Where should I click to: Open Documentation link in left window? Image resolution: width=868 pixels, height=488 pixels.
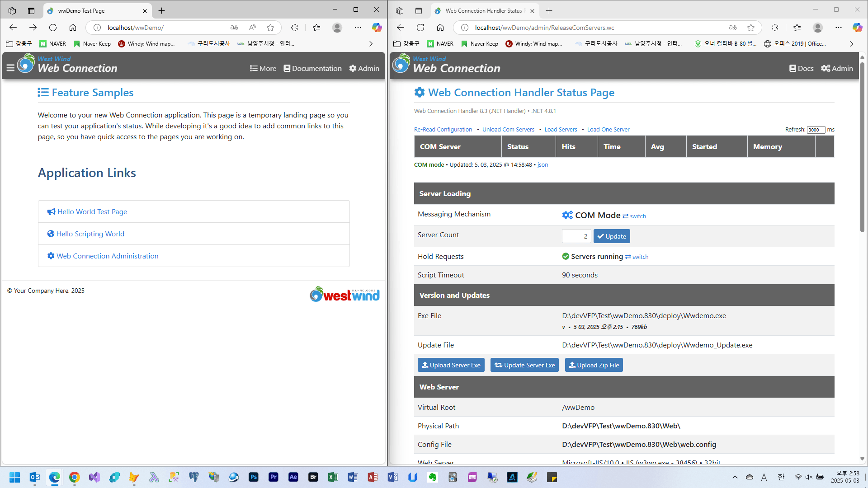(x=312, y=68)
